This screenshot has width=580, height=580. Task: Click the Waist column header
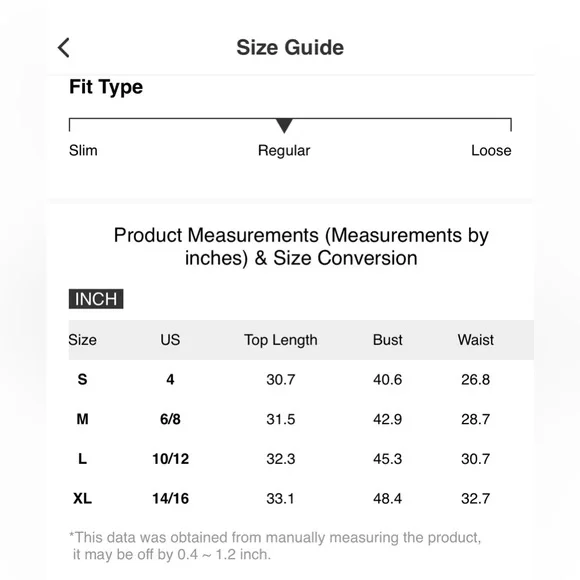476,340
